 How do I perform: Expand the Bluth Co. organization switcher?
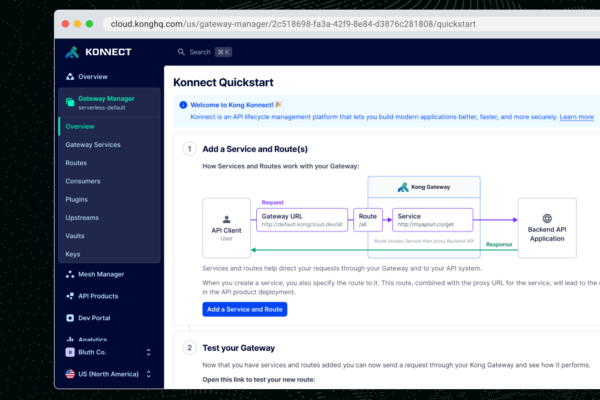coord(148,352)
